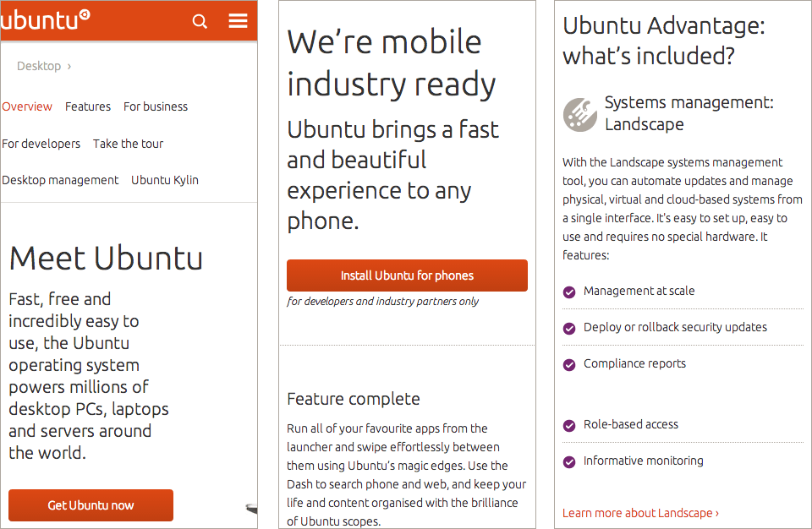Click the We're mobile industry ready heading
Image resolution: width=812 pixels, height=529 pixels.
(392, 63)
